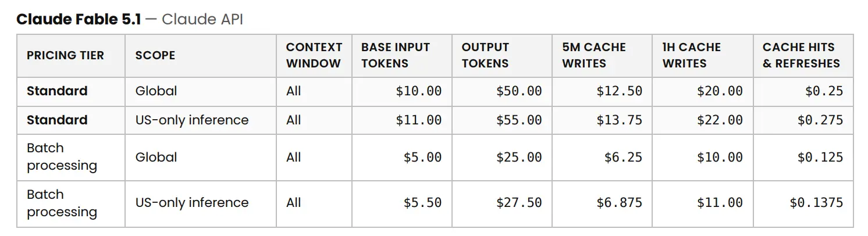This screenshot has height=236, width=868.
Task: Click the Context Window column header
Action: [314, 55]
